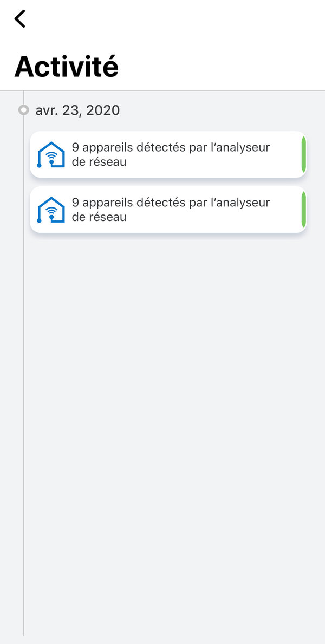Select the "avr. 23, 2020" date label
This screenshot has width=325, height=644.
coord(77,110)
